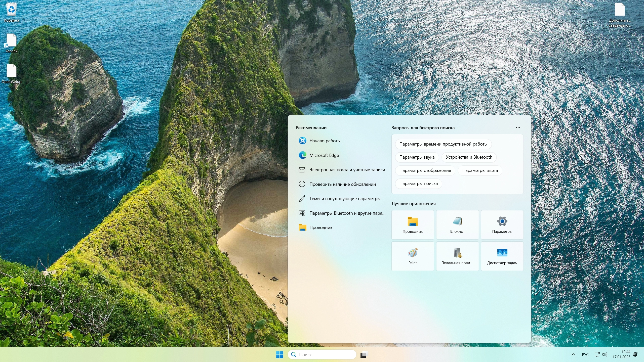Launch Notepad (Блокнот) from top apps
Viewport: 644px width, 362px height.
(x=457, y=224)
